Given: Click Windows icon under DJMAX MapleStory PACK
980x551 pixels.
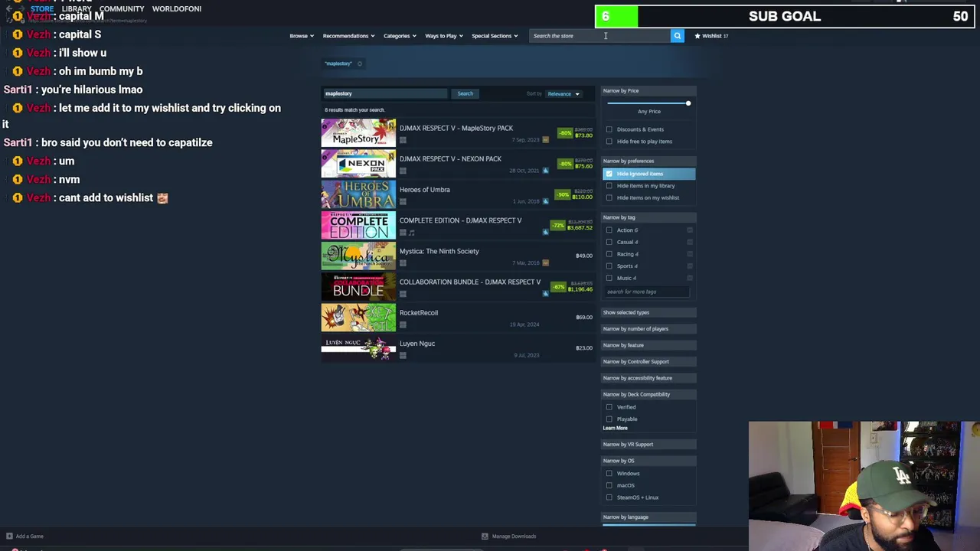Looking at the screenshot, I should pyautogui.click(x=403, y=140).
